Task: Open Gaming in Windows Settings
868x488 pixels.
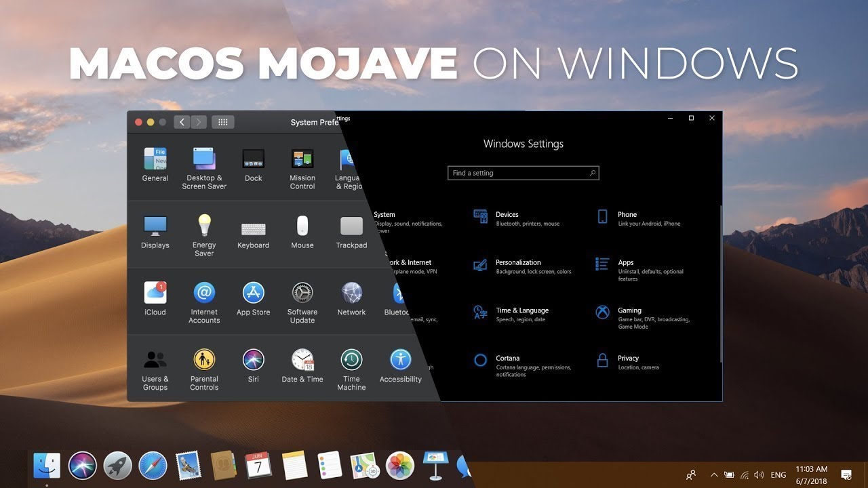Action: click(x=642, y=317)
